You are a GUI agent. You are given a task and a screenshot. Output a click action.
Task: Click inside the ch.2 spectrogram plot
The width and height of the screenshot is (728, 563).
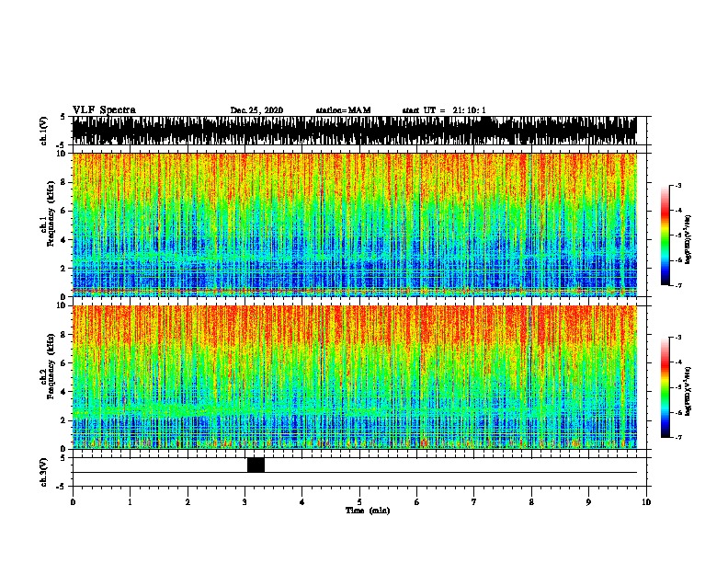(x=354, y=377)
